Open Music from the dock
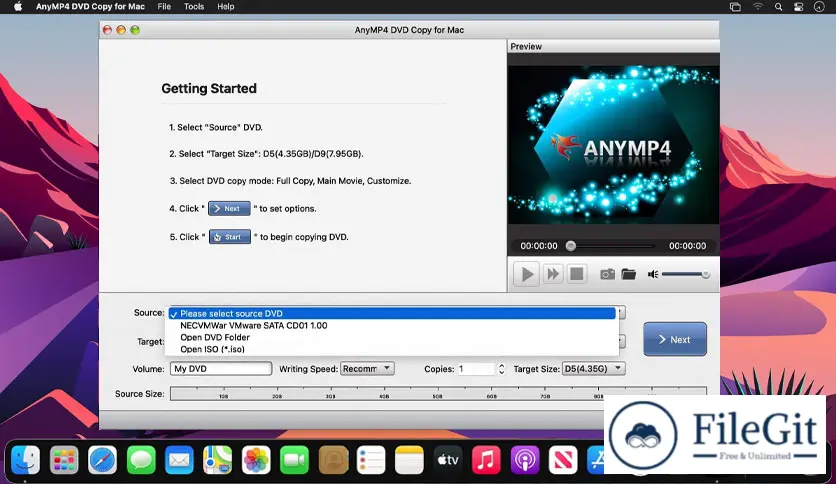Viewport: 836px width, 484px height. 486,460
